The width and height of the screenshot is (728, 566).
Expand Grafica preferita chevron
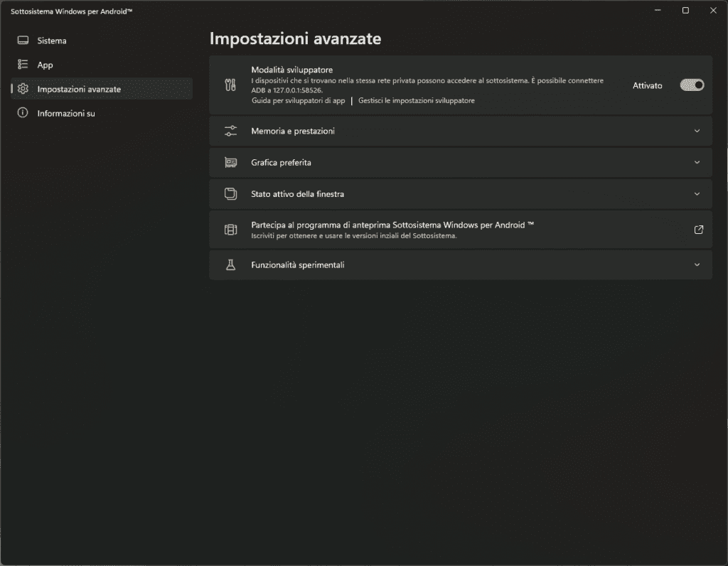coord(697,162)
